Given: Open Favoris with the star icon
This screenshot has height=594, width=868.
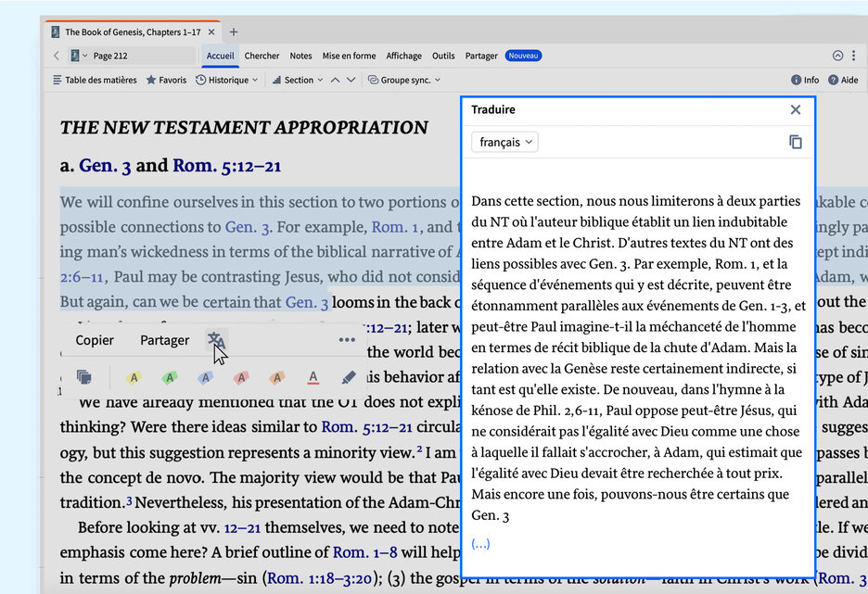Looking at the screenshot, I should pos(166,80).
